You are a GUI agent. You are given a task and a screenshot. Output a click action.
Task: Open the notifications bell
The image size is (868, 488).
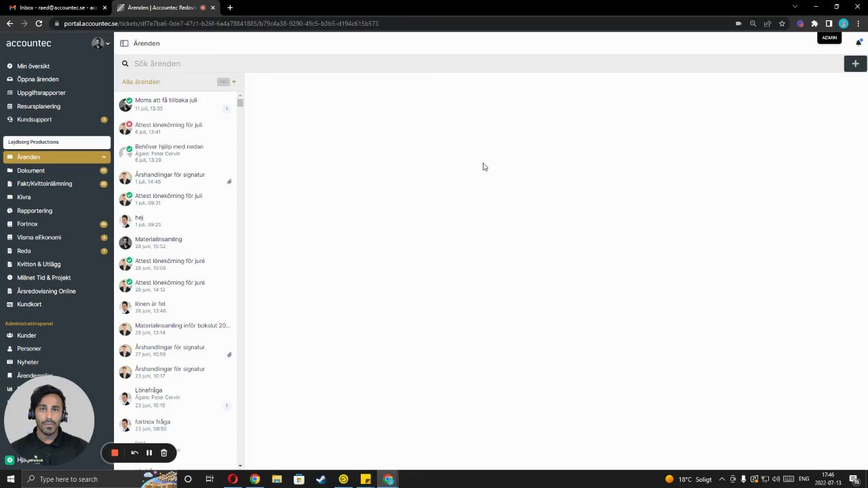click(859, 43)
